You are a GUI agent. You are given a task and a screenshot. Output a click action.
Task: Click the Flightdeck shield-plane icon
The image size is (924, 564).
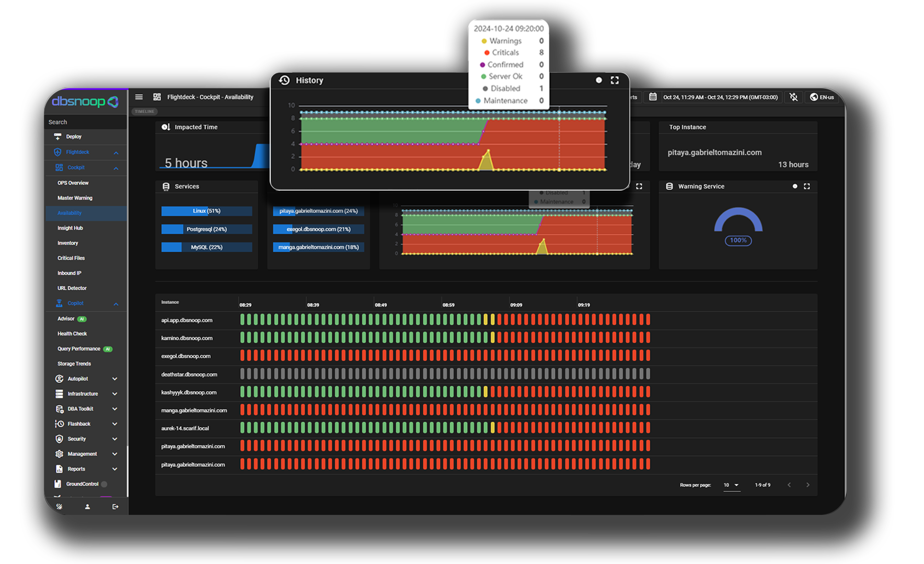click(x=57, y=152)
